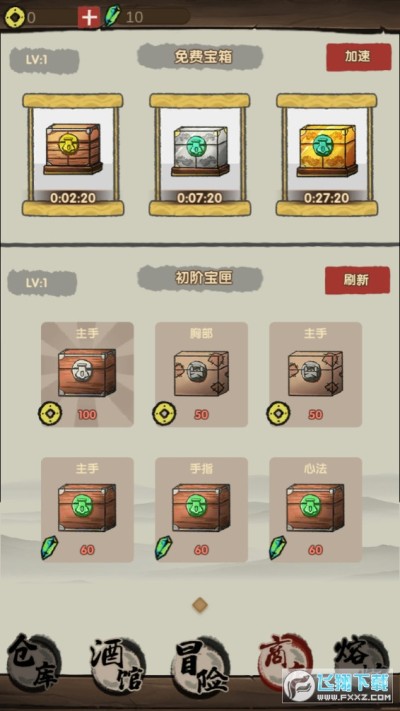
Task: Open the golden free chest timed 0:27:20
Action: point(327,155)
